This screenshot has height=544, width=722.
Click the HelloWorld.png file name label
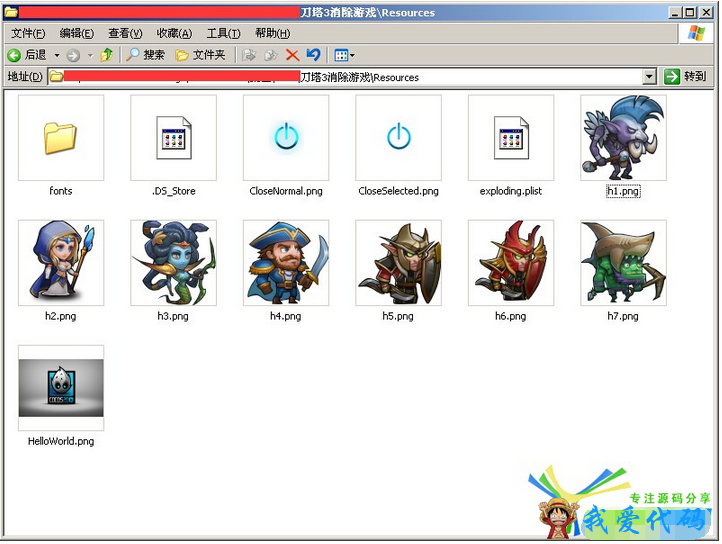(x=61, y=441)
